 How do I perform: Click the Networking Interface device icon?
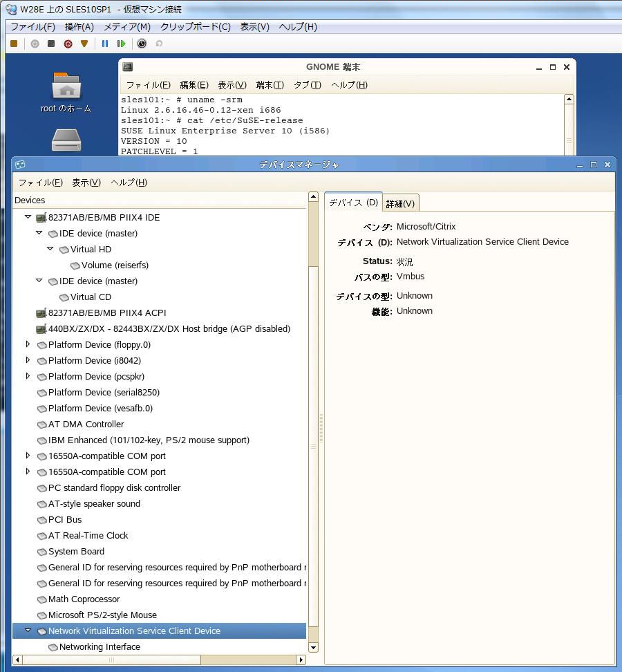pos(53,647)
